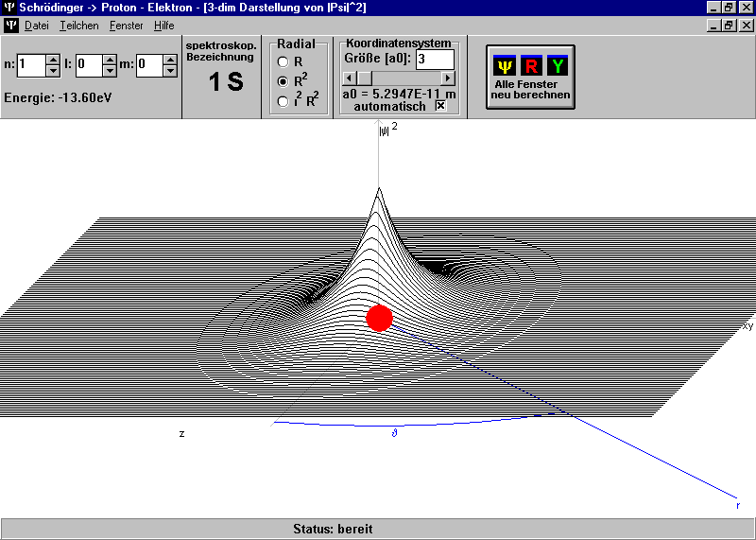756x540 pixels.
Task: Select the R radial option
Action: pyautogui.click(x=283, y=61)
